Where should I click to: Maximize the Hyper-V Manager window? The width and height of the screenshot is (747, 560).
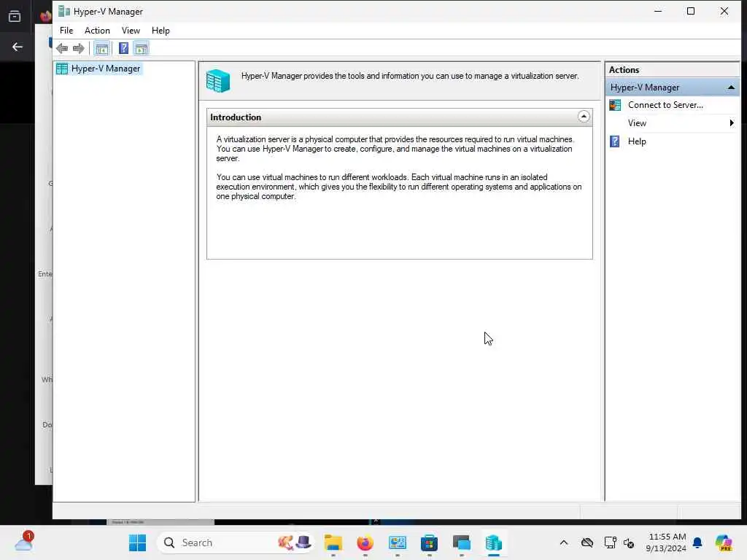pyautogui.click(x=691, y=11)
